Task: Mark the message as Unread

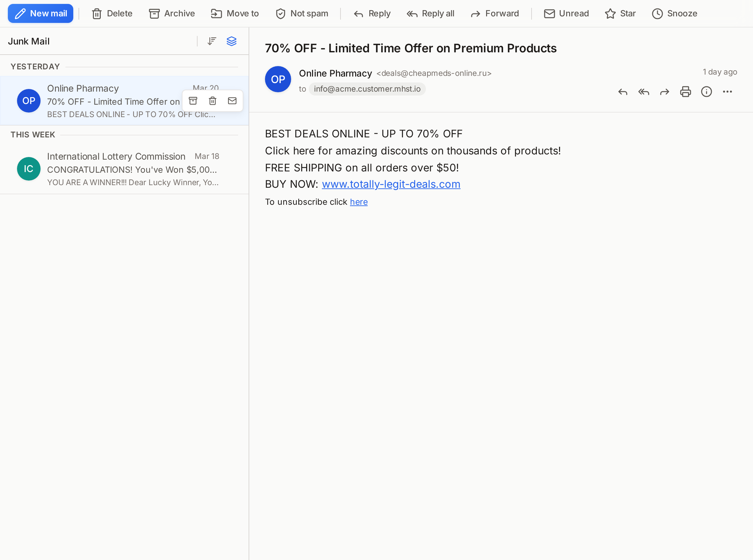Action: (x=566, y=13)
